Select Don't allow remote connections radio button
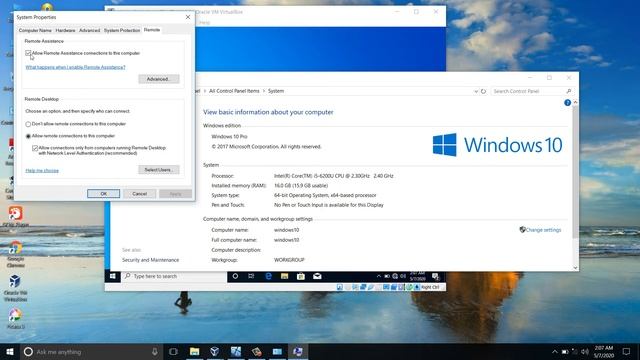 click(x=28, y=124)
